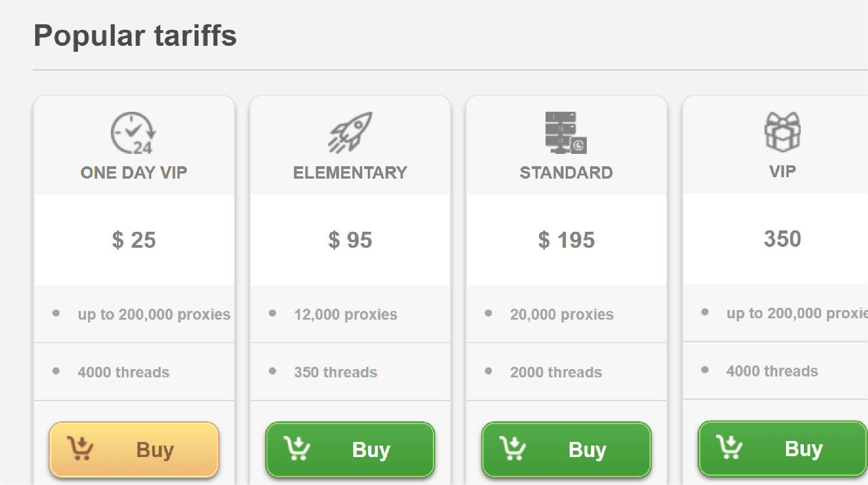Buy the Standard tariff
Image resolution: width=868 pixels, height=485 pixels.
coord(566,449)
